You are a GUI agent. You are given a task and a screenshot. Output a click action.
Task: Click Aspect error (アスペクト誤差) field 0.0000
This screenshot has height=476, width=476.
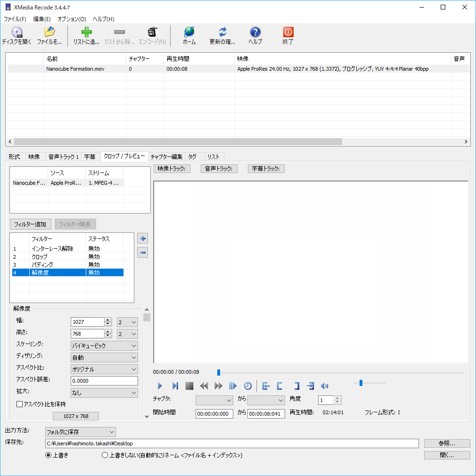point(104,381)
